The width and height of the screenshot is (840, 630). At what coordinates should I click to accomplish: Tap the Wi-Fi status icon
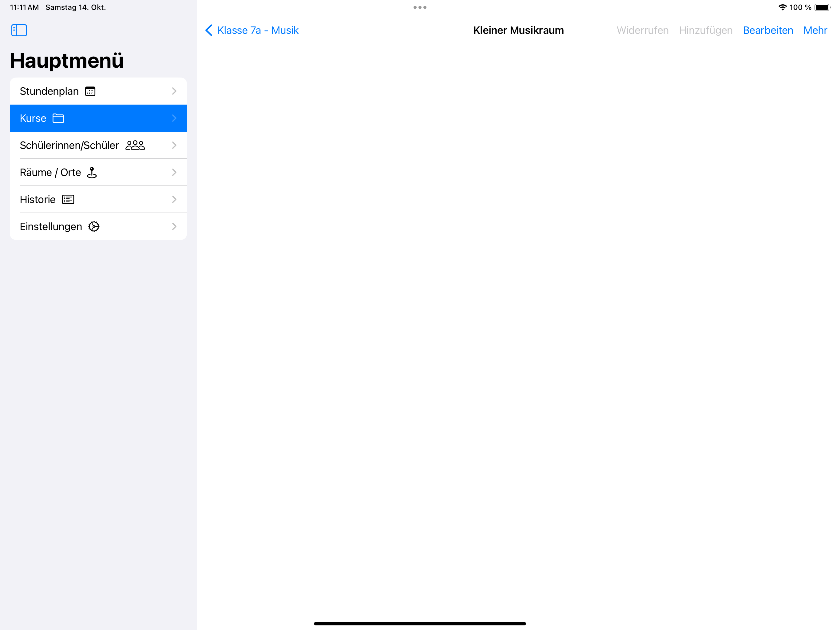pos(782,7)
